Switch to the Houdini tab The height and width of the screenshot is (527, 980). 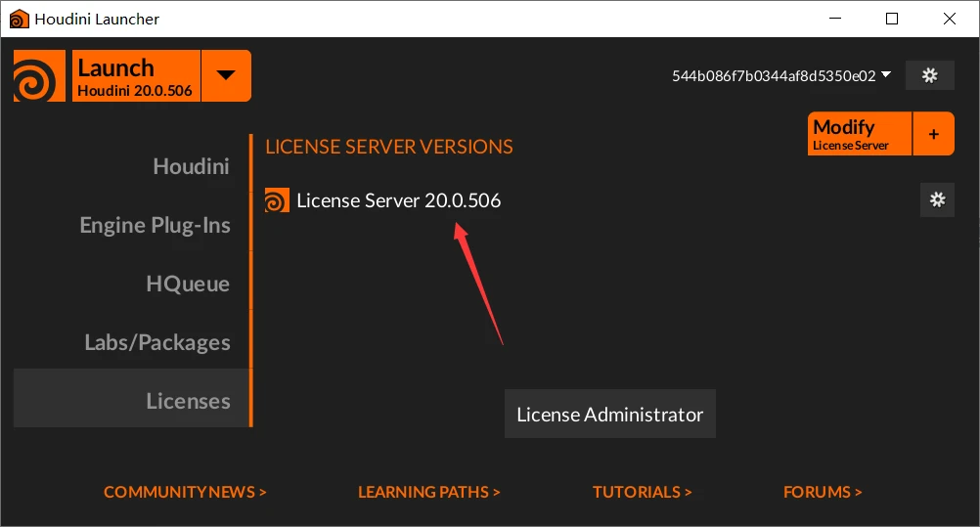coord(191,167)
